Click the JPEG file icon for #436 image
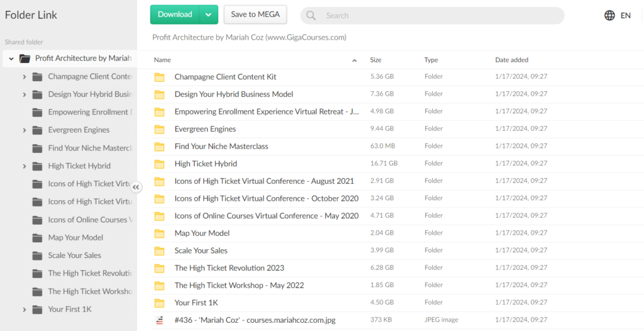Screen dimensions: 644x331 coord(159,320)
